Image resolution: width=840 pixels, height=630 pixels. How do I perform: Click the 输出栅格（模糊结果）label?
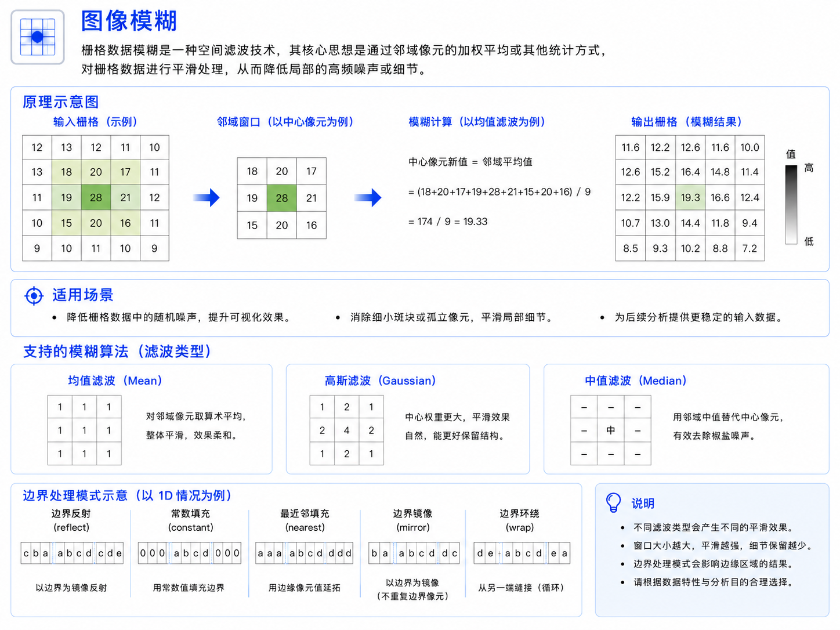click(687, 122)
